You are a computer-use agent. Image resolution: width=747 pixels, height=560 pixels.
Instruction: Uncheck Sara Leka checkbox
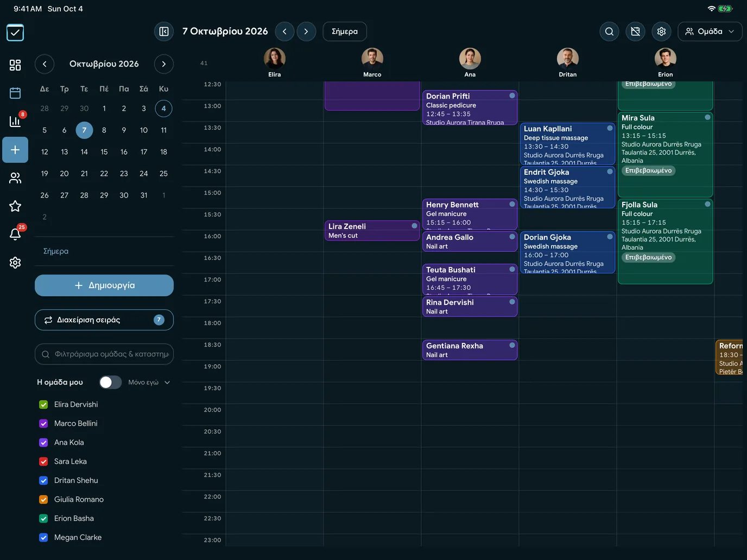pos(43,462)
